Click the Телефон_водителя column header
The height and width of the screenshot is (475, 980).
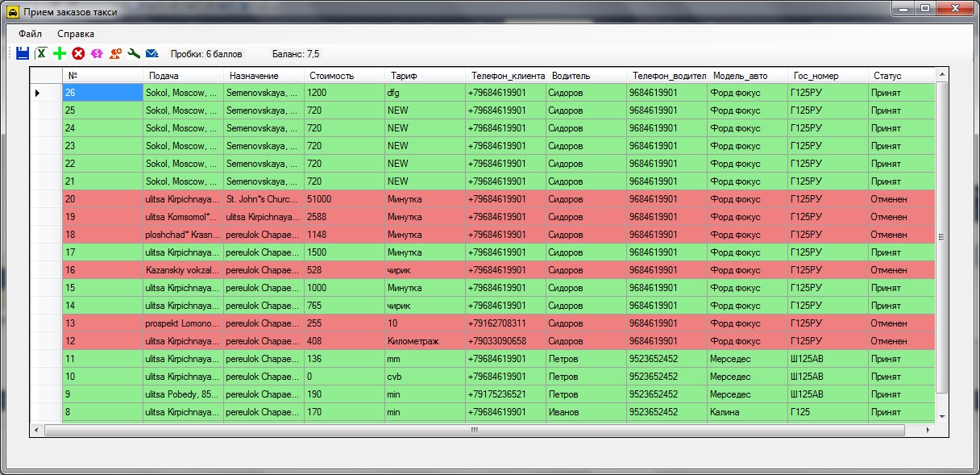(x=666, y=76)
